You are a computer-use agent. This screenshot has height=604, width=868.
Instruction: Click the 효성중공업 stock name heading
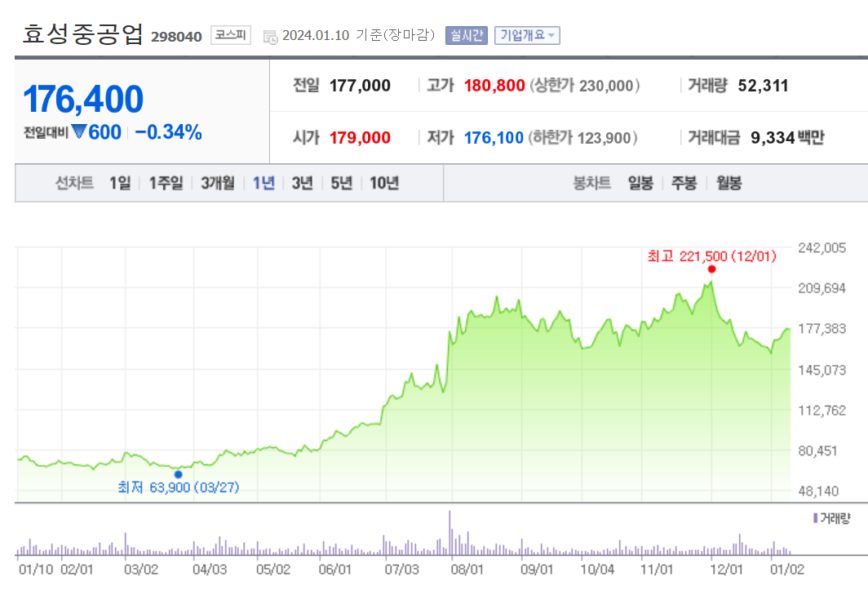pos(83,34)
